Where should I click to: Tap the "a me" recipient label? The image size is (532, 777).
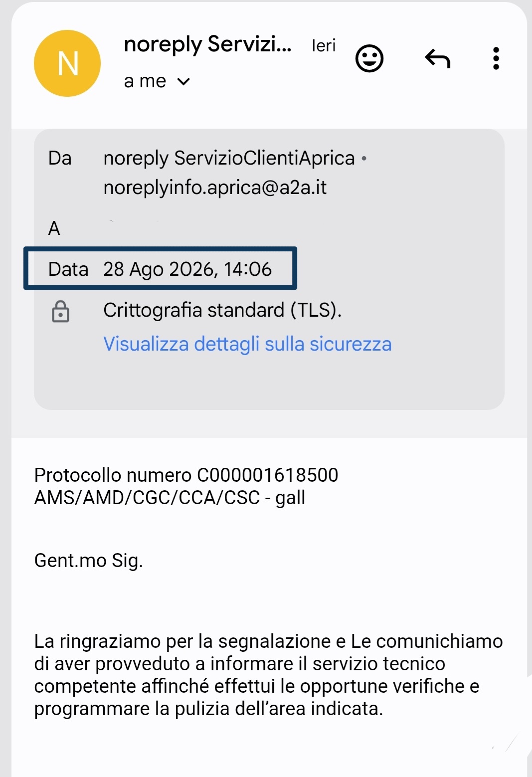[x=145, y=81]
